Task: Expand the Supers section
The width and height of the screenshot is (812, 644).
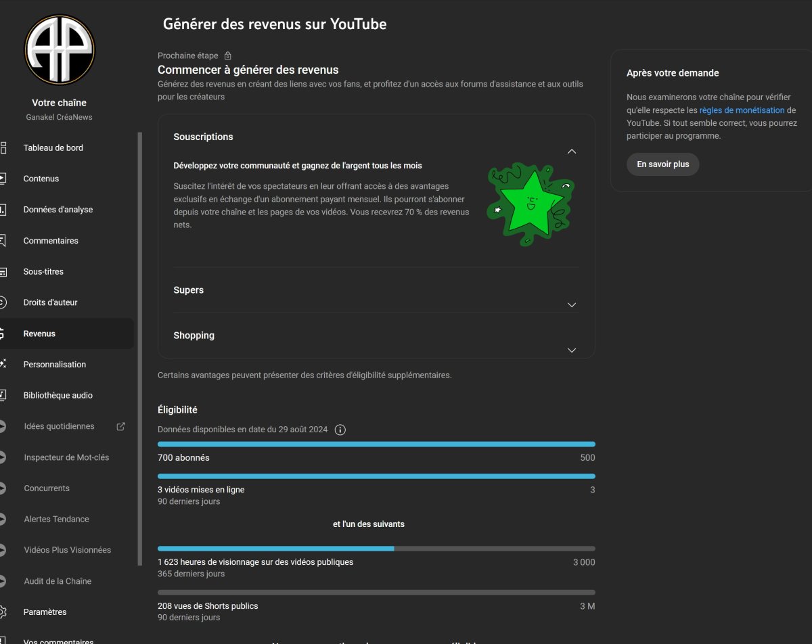Action: point(572,305)
